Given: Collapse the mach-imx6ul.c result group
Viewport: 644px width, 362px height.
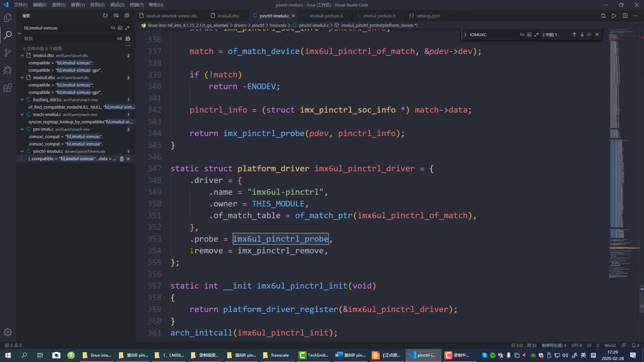Looking at the screenshot, I should click(22, 115).
